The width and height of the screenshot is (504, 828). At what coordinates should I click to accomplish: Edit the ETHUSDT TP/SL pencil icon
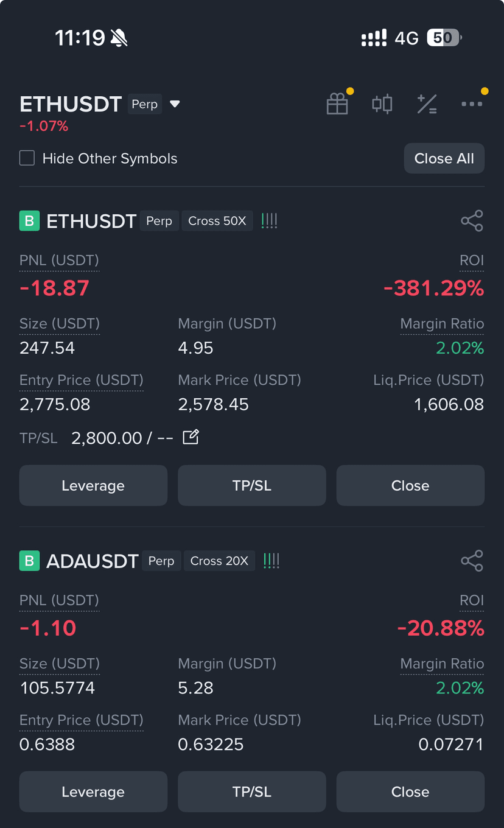click(191, 437)
